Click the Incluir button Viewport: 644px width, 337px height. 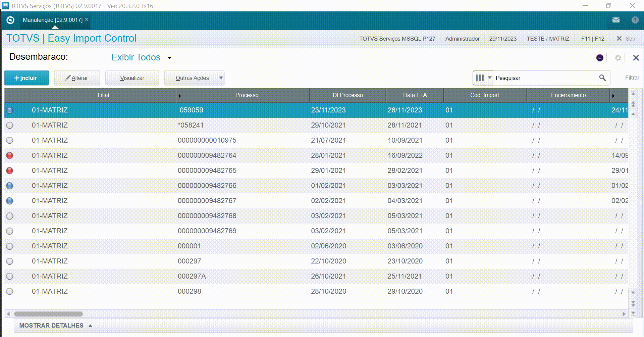(26, 78)
